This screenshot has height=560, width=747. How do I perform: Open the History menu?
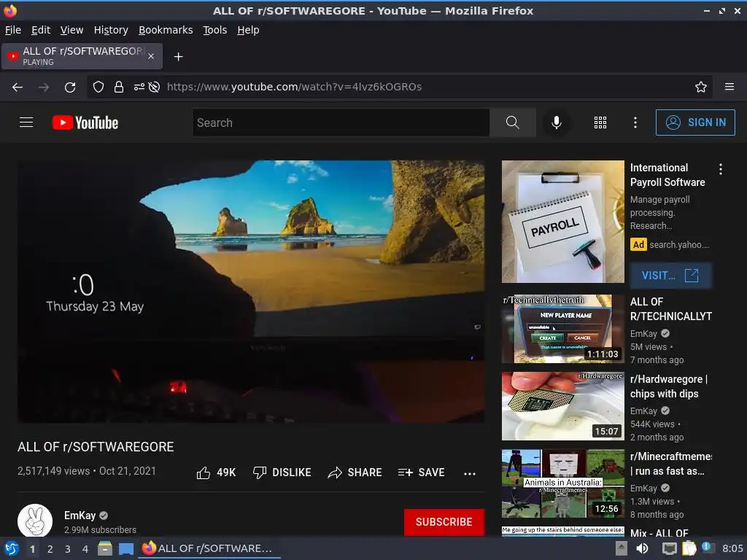tap(111, 30)
